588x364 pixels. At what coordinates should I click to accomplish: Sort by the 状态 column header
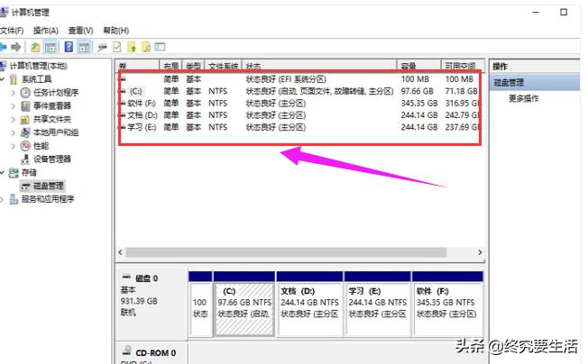tap(319, 66)
